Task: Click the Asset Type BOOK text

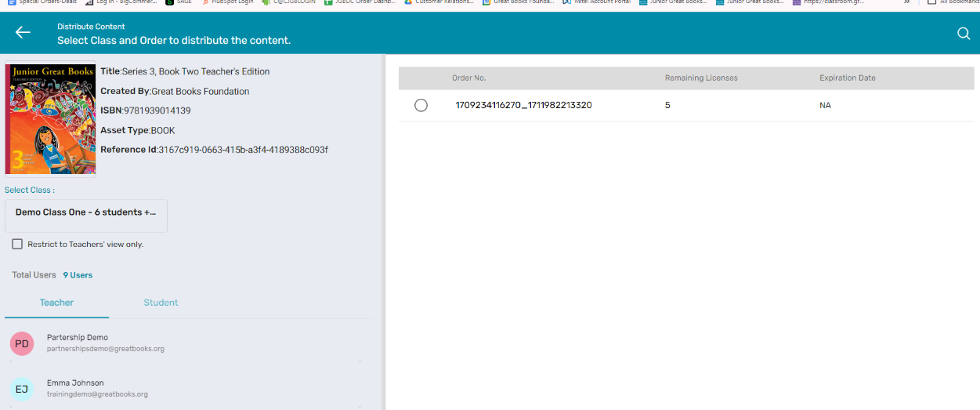Action: pyautogui.click(x=138, y=130)
